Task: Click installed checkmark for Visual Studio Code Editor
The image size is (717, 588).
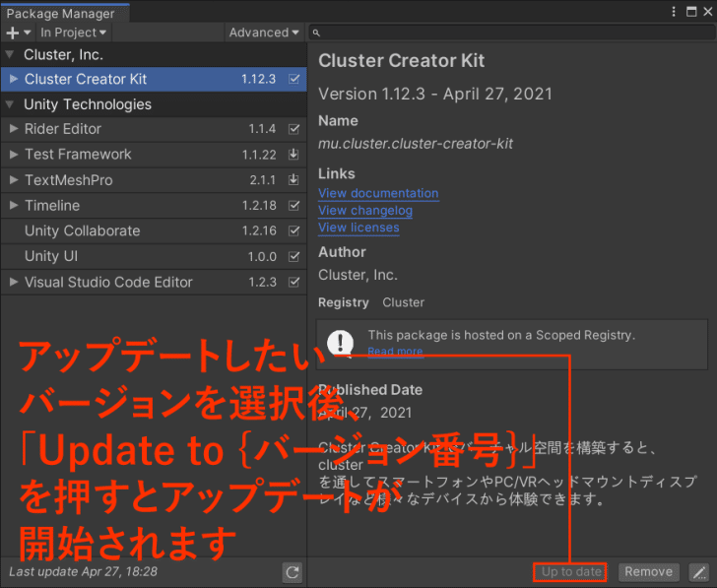Action: coord(294,282)
